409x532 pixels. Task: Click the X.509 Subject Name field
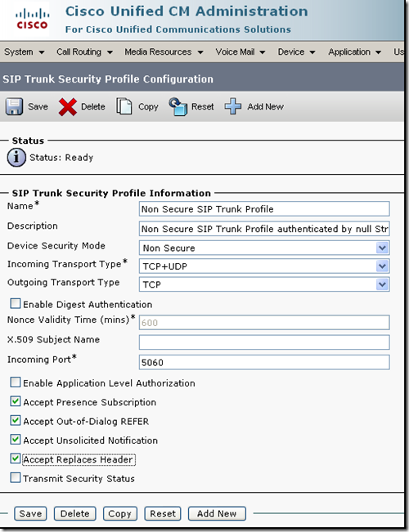[x=264, y=342]
